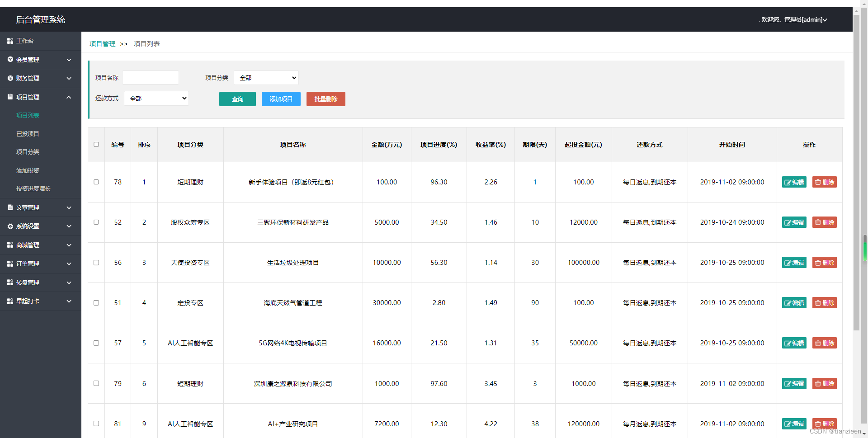
Task: Edit the 海底天然气管道工程 row
Action: click(794, 303)
